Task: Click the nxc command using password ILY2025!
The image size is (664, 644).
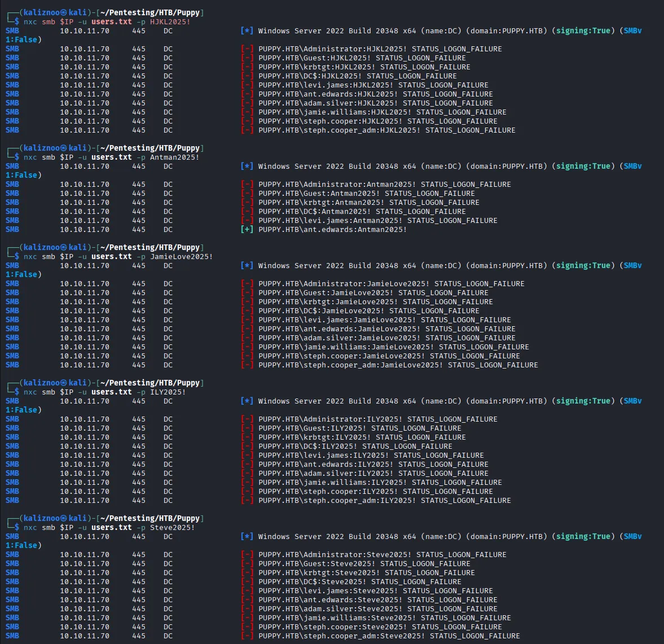Action: (104, 392)
